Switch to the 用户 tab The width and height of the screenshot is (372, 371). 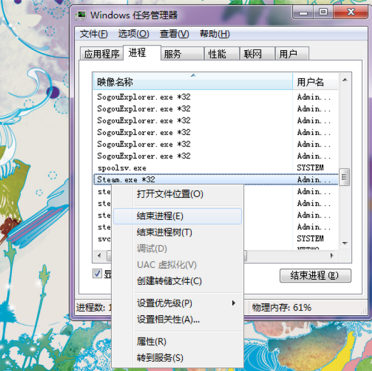tap(292, 54)
